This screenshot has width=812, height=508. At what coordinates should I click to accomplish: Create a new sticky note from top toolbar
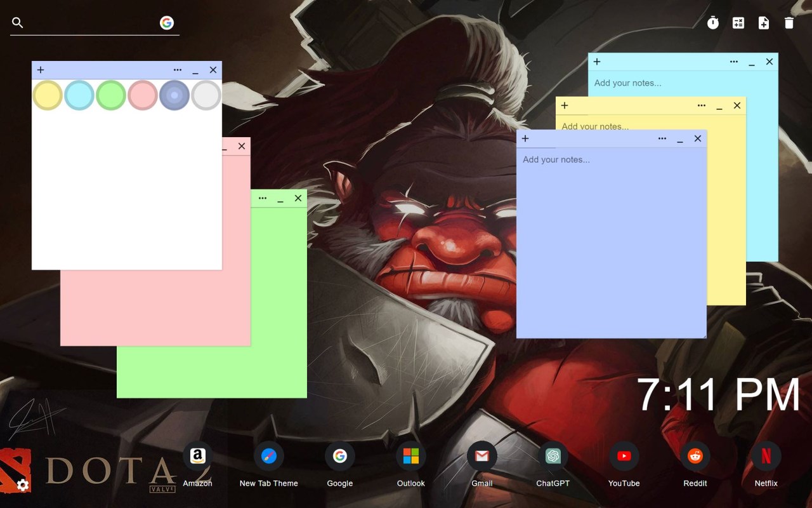click(x=764, y=23)
